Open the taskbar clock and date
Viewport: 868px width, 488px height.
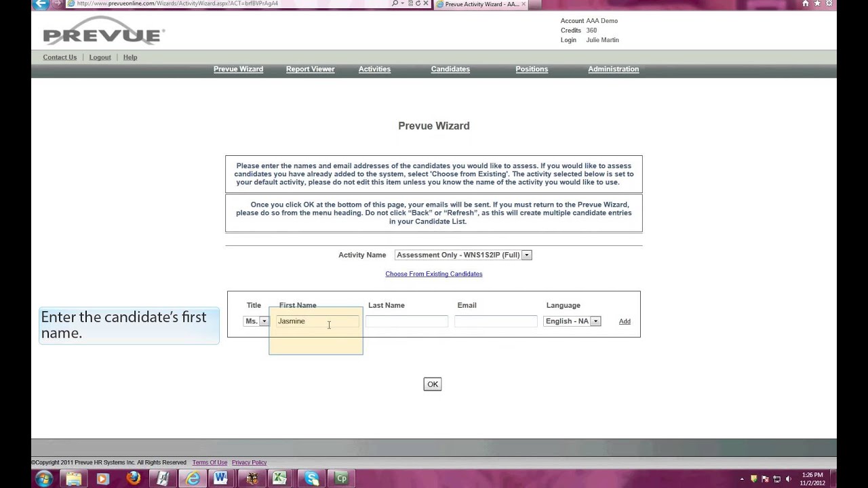tap(812, 479)
